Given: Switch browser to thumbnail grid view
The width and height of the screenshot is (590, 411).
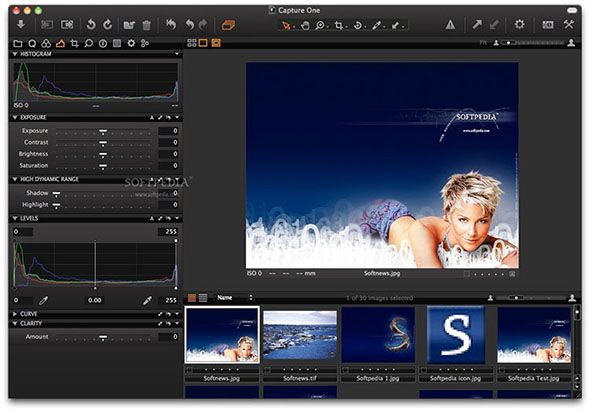Looking at the screenshot, I should [x=192, y=298].
